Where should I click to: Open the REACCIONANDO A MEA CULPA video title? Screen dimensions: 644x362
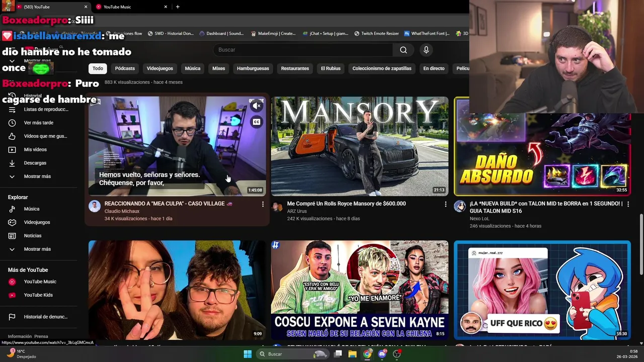(x=169, y=204)
